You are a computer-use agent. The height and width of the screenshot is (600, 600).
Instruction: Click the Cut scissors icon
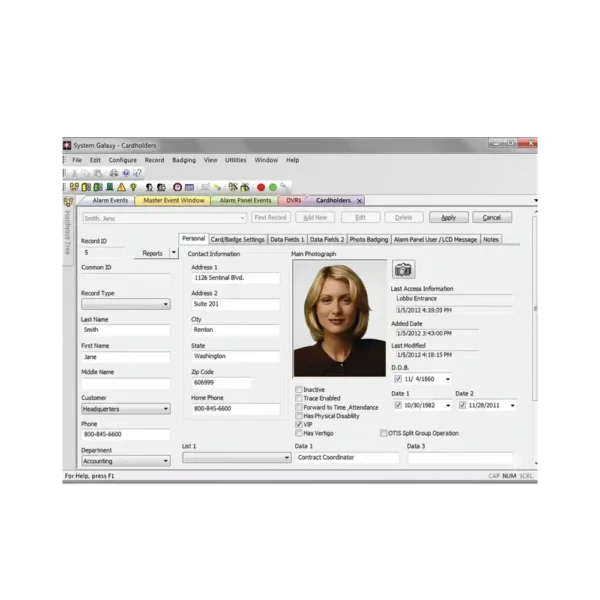coord(75,173)
